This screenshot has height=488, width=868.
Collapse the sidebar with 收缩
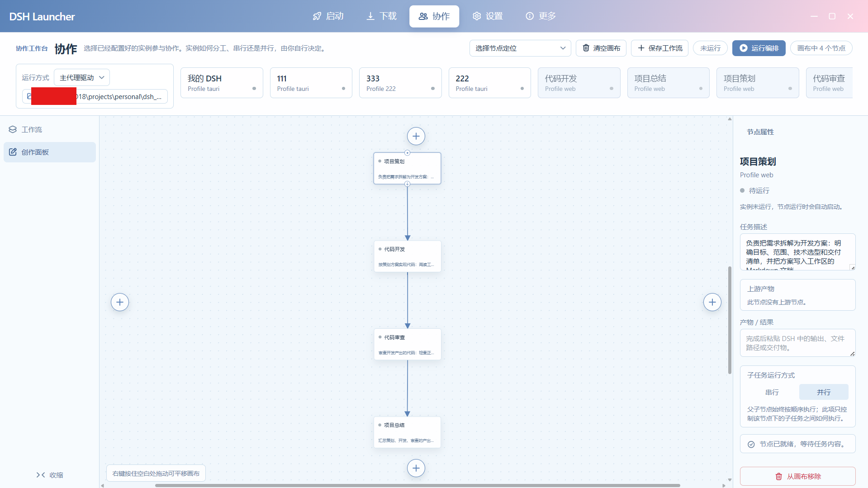pos(50,475)
